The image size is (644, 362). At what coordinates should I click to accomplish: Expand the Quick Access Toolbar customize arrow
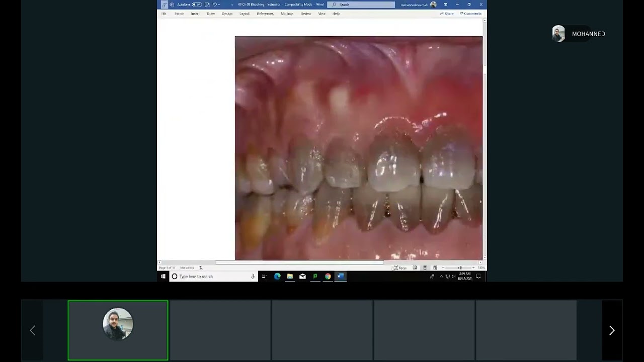coord(232,5)
